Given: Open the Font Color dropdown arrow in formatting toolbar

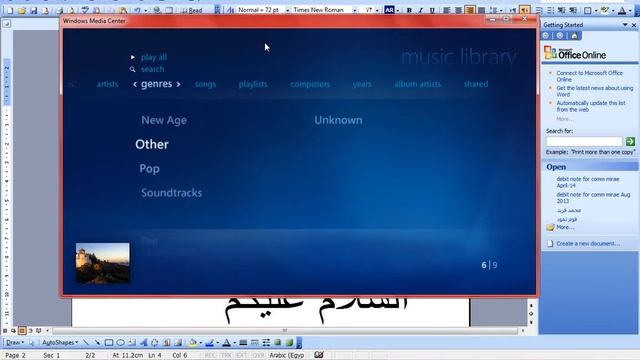Looking at the screenshot, I should tap(631, 11).
